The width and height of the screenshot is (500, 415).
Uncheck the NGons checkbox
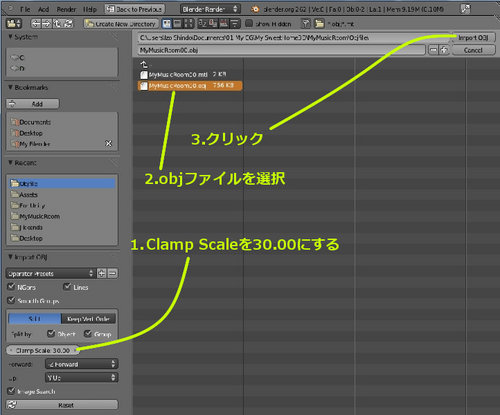[x=11, y=287]
